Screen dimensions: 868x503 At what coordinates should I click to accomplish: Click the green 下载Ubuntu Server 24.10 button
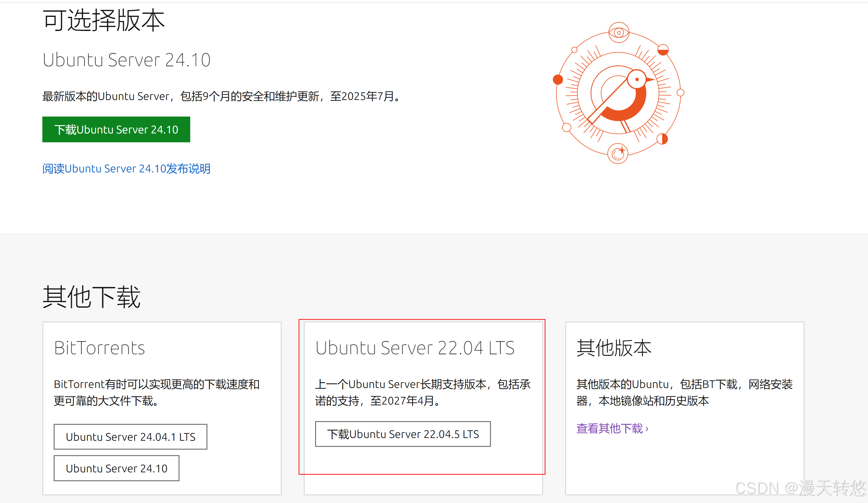point(116,129)
